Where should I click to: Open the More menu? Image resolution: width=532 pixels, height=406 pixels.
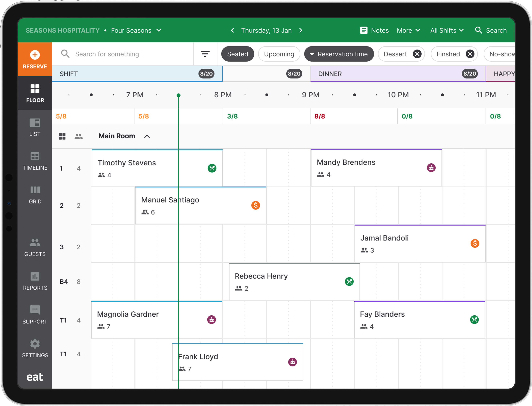(x=408, y=30)
